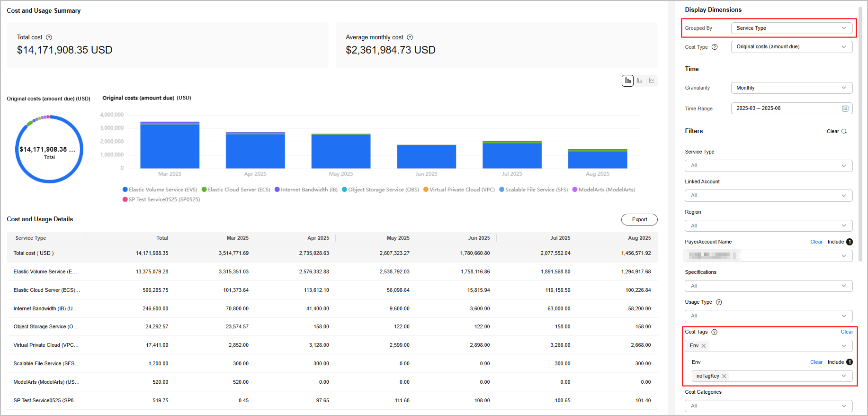868x416 pixels.
Task: Switch to the line chart view
Action: 652,81
